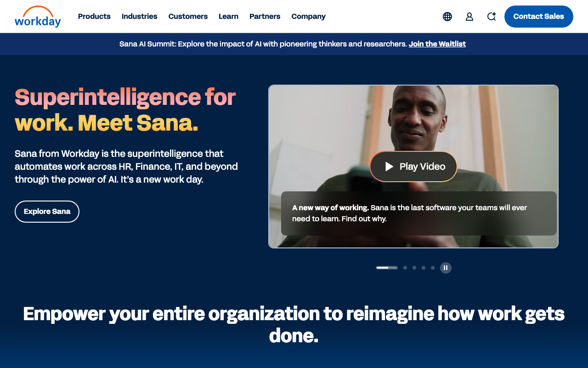This screenshot has width=588, height=368.
Task: Click the play triangle on the video
Action: tap(389, 167)
